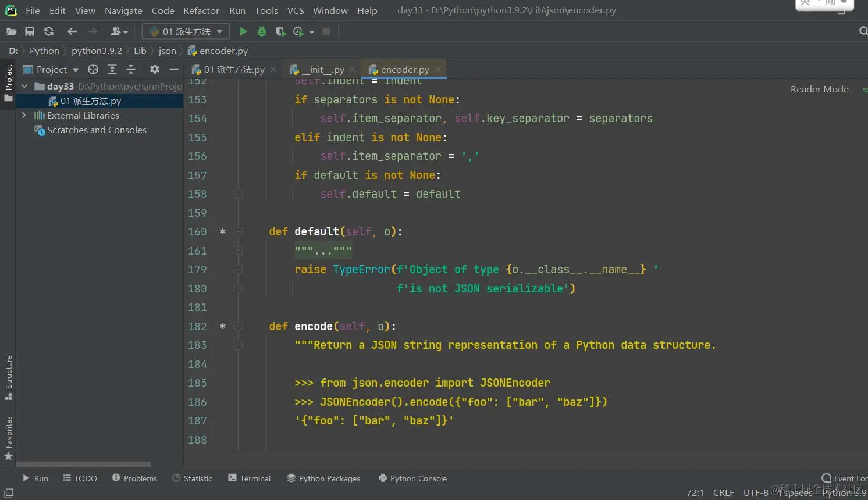Open the Navigate menu
Viewport: 868px width, 500px height.
[x=123, y=10]
